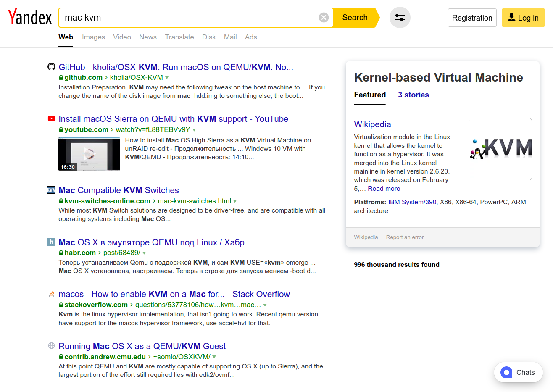Open GitHub kholia/OSX-KVM result title

(x=176, y=67)
